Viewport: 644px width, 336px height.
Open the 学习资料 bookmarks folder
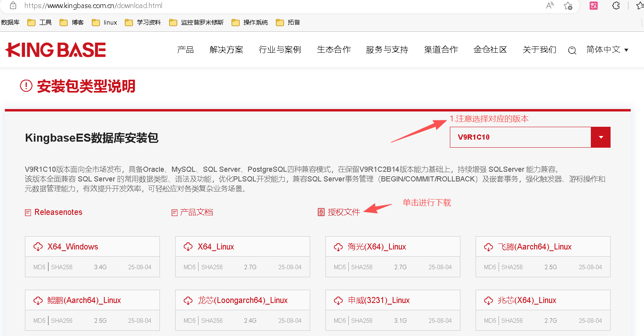(x=143, y=23)
